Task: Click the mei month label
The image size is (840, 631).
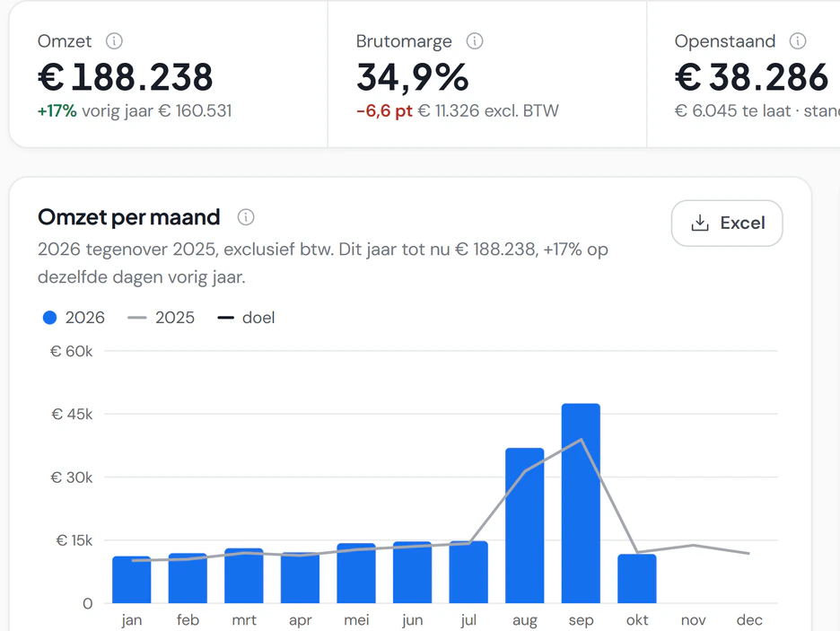Action: 356,619
